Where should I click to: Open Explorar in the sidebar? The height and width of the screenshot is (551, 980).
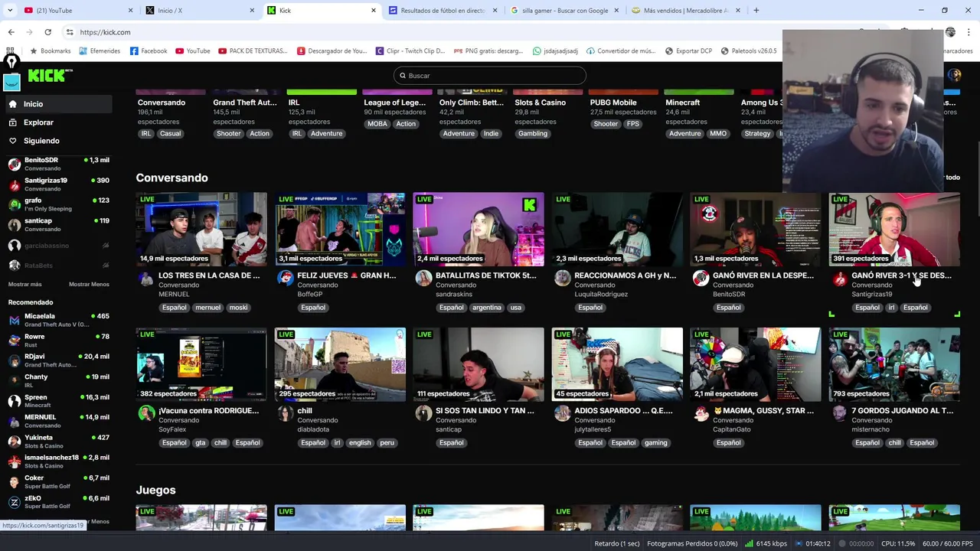pyautogui.click(x=38, y=122)
